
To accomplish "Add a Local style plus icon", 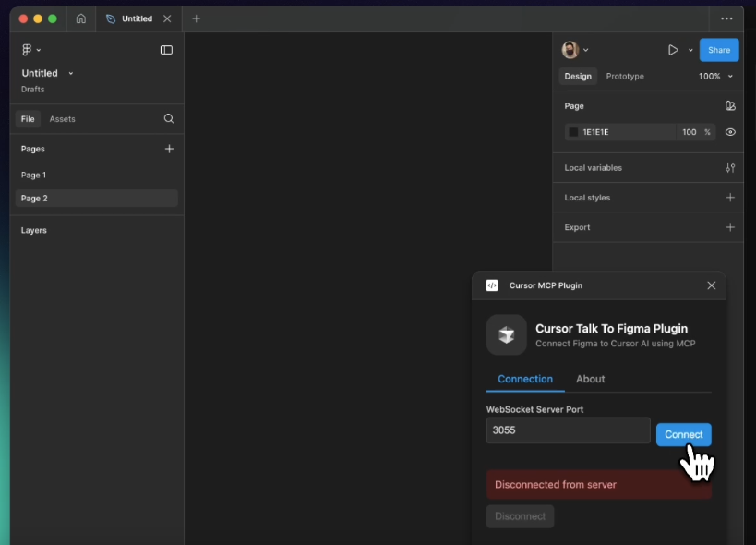I will (x=730, y=198).
